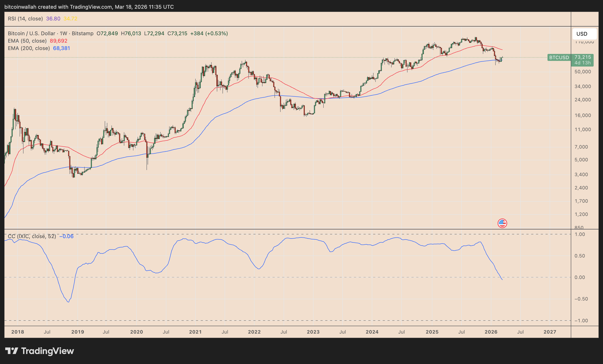Click the countdown timer showing 4d 13h
The width and height of the screenshot is (603, 364).
click(583, 63)
